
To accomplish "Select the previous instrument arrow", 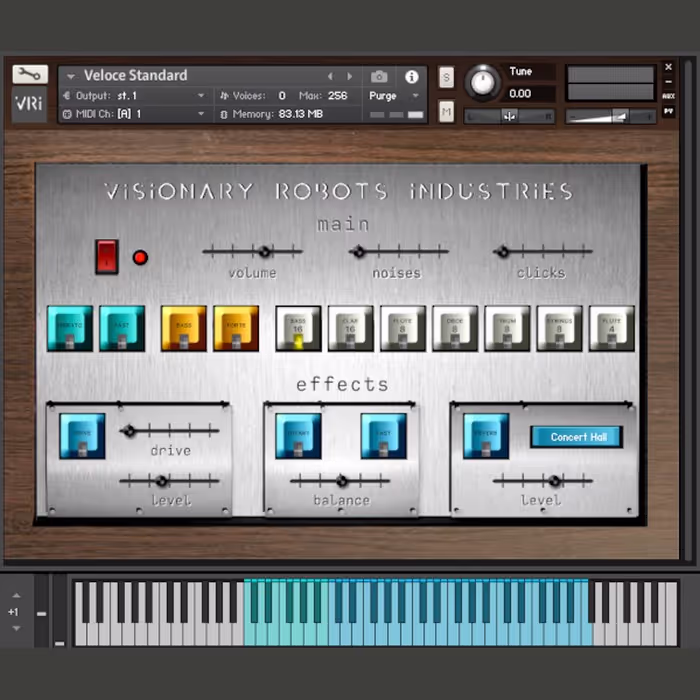I will point(331,76).
